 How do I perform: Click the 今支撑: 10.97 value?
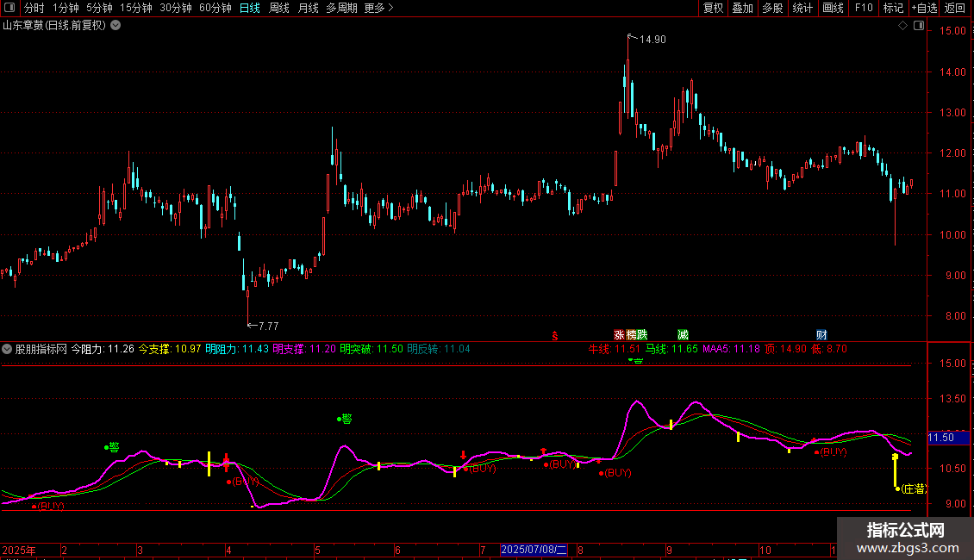pyautogui.click(x=170, y=349)
